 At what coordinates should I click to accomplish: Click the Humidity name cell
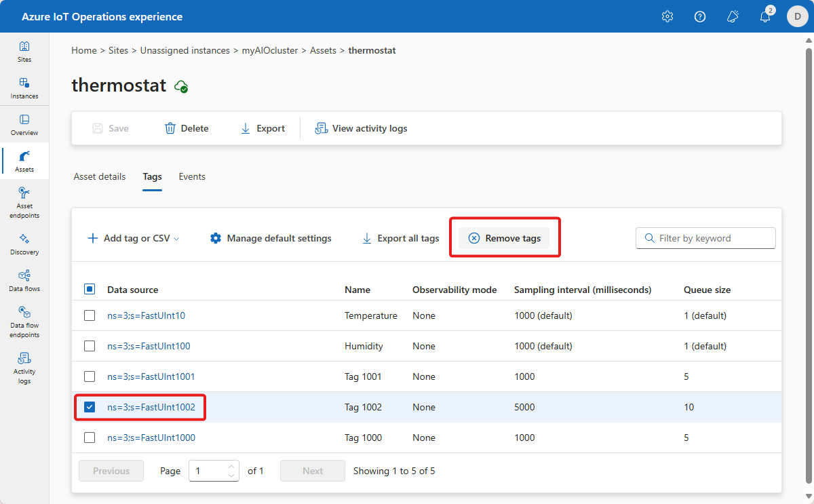(364, 346)
